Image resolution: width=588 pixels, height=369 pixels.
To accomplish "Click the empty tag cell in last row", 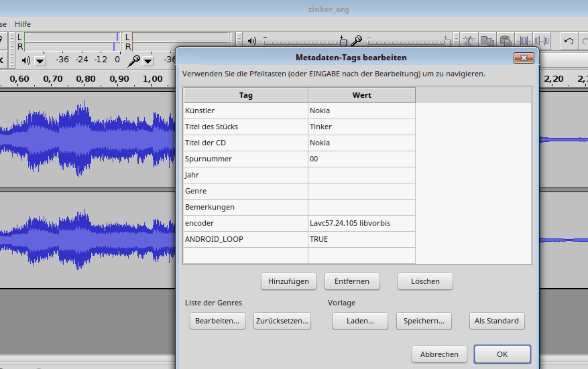I will point(245,256).
